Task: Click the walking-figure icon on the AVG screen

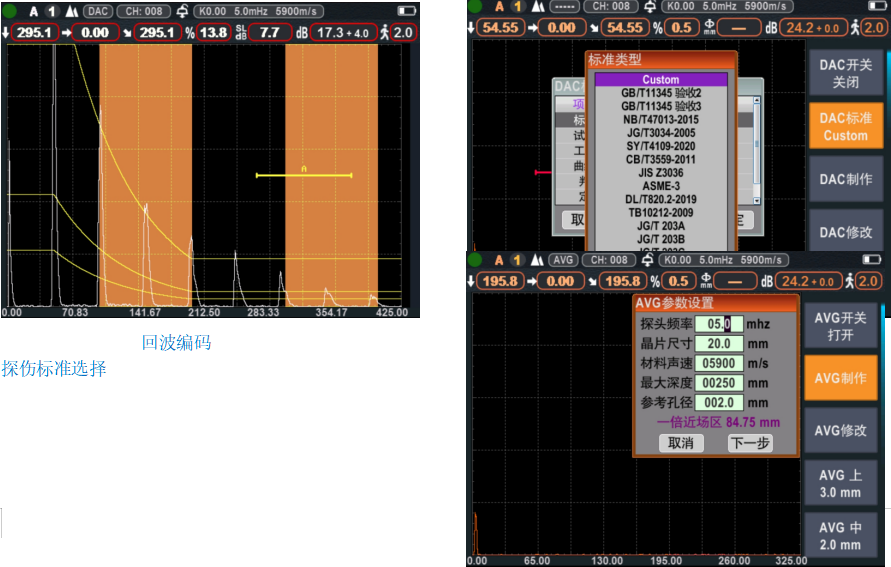Action: 851,281
